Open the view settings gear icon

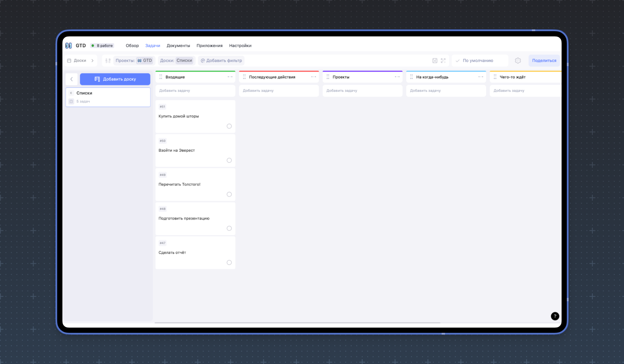(518, 61)
